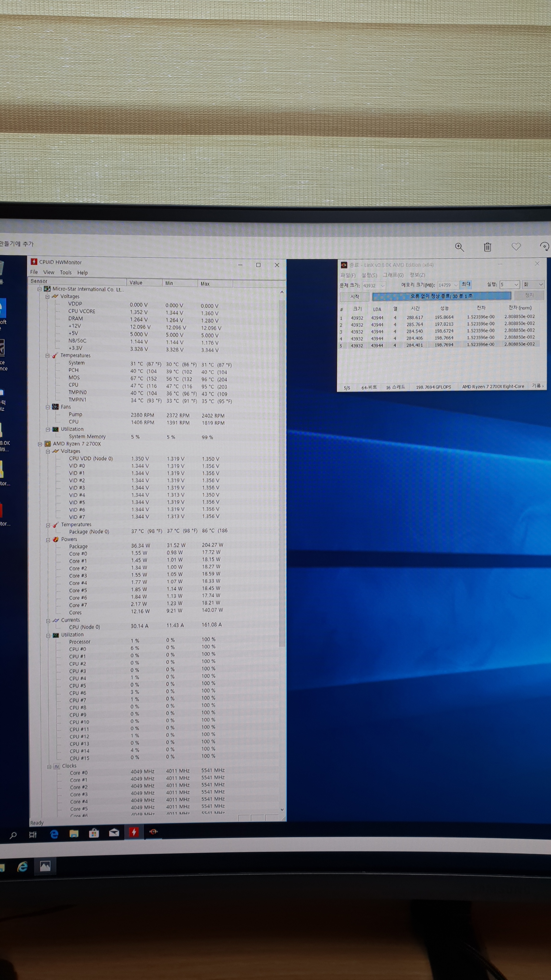Image resolution: width=551 pixels, height=980 pixels.
Task: Collapse the Utilization section above Processor
Action: (48, 635)
